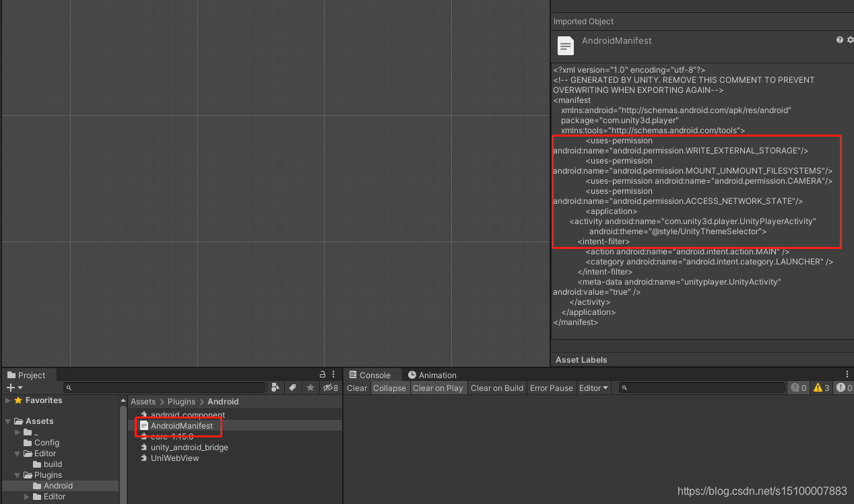Select the UniWebView plugin file

coord(174,458)
